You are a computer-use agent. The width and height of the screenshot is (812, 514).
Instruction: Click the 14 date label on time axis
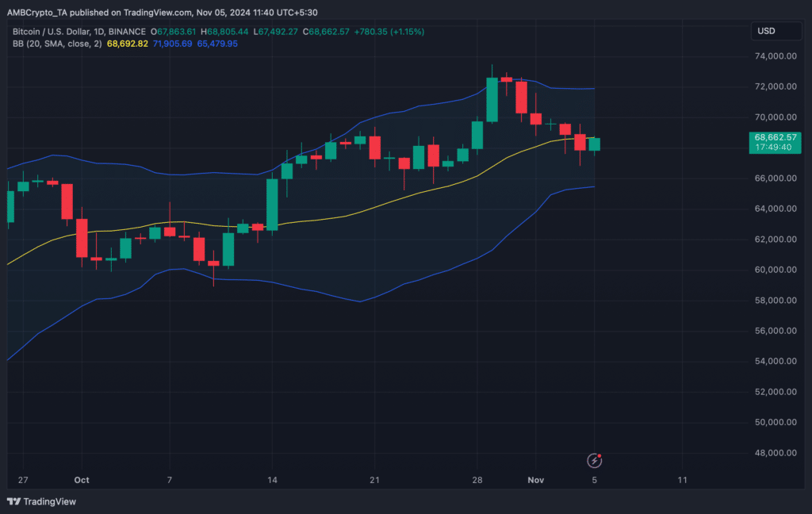click(272, 481)
